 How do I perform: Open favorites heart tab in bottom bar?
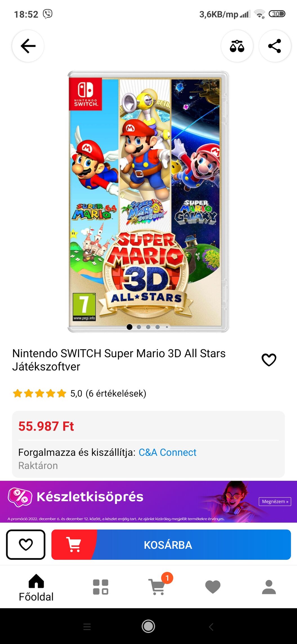[213, 587]
